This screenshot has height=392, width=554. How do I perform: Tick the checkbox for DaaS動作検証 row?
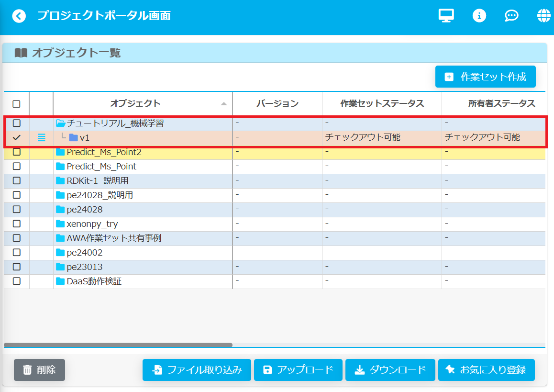click(17, 281)
